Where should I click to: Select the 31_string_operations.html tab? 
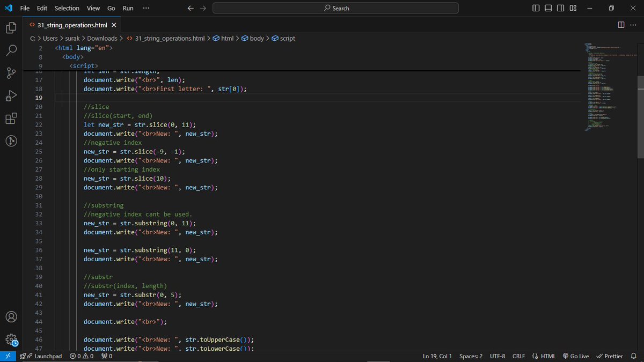click(71, 25)
